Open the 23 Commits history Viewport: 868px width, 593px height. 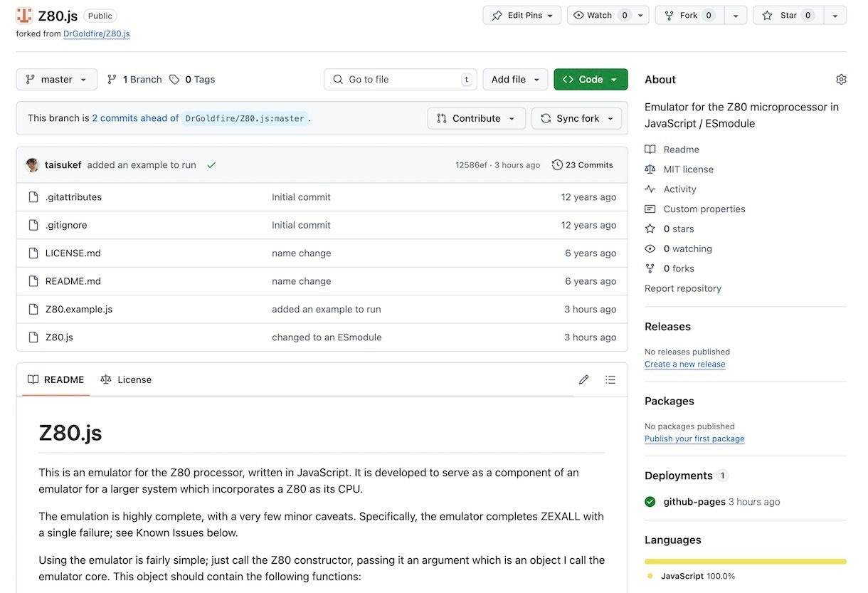[582, 165]
